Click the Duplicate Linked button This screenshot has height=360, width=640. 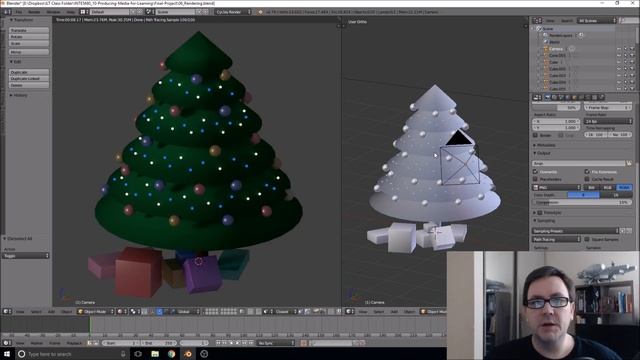(29, 78)
